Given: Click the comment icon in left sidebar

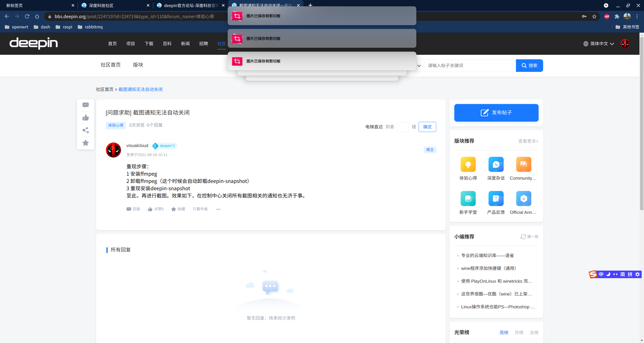Looking at the screenshot, I should (x=86, y=105).
